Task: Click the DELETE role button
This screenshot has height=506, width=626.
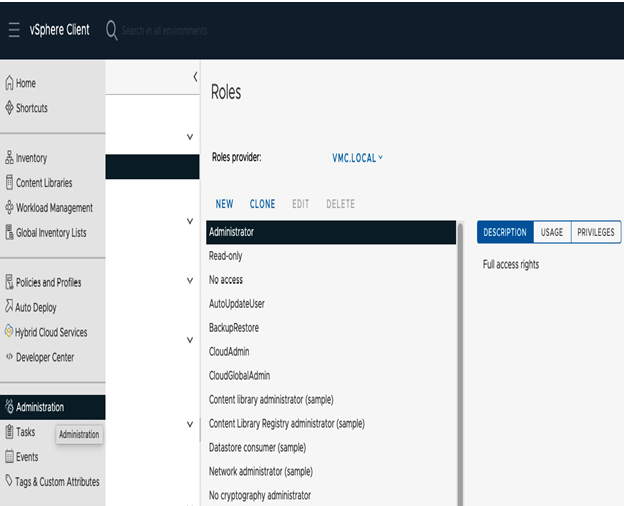Action: [340, 204]
